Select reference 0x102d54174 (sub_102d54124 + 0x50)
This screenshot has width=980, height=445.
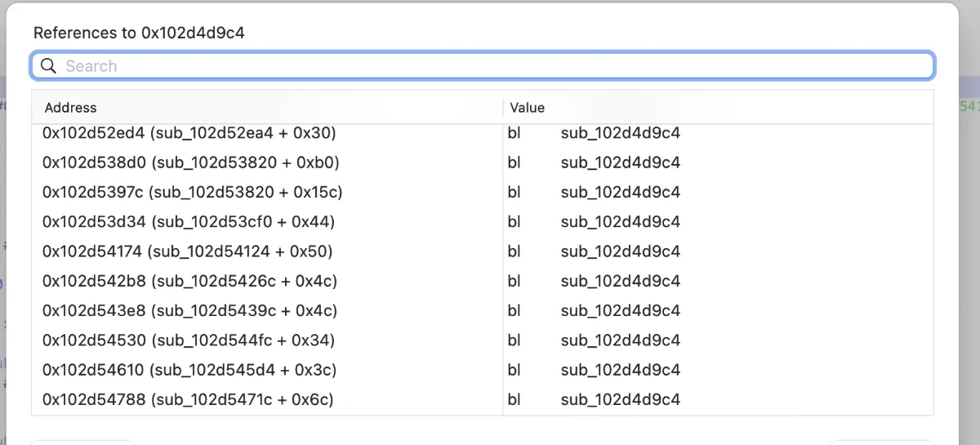coord(483,251)
